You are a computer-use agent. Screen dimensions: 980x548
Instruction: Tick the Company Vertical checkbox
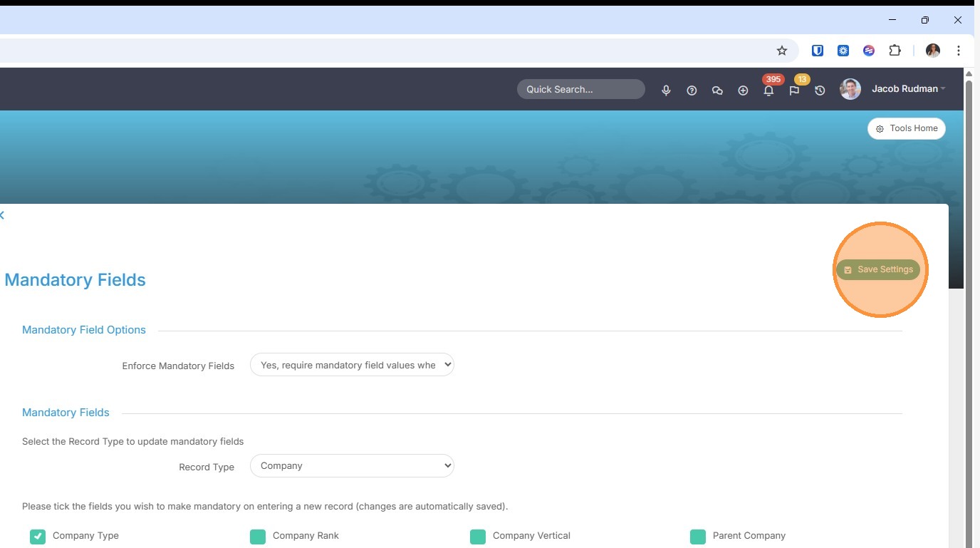[478, 537]
